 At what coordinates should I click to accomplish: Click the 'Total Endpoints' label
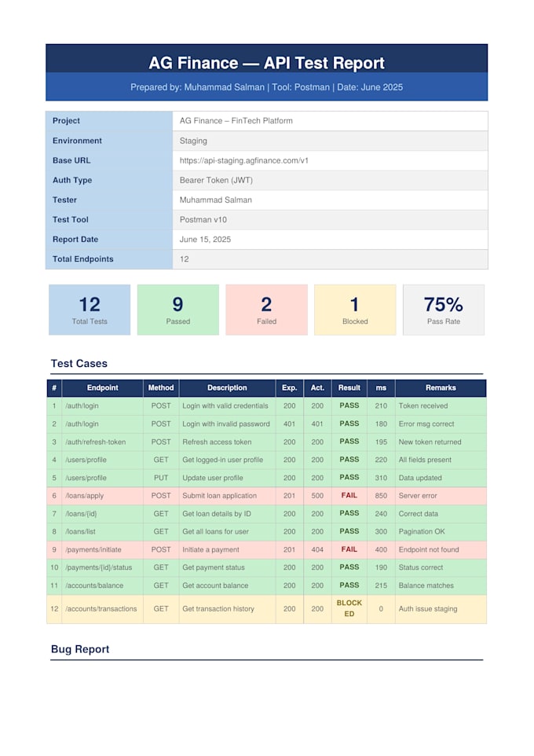point(83,259)
